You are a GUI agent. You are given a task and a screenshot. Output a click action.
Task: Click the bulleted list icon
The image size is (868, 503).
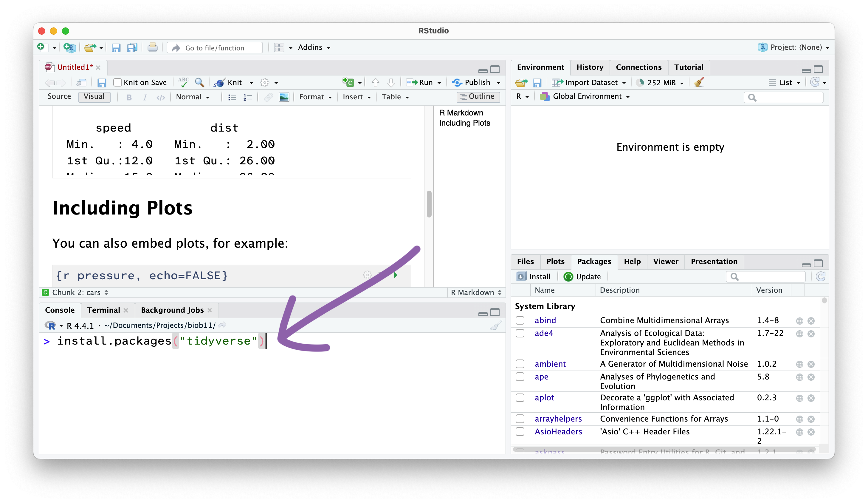pyautogui.click(x=232, y=97)
